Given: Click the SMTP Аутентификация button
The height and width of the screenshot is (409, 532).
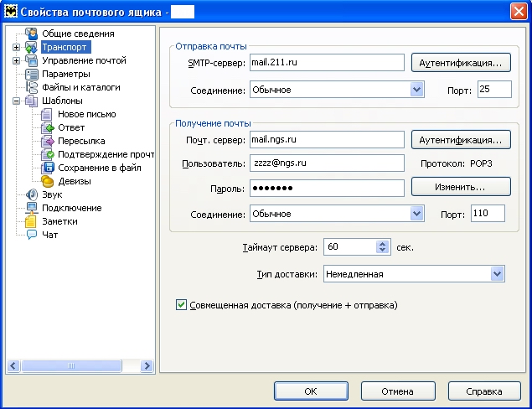Looking at the screenshot, I should pos(460,63).
